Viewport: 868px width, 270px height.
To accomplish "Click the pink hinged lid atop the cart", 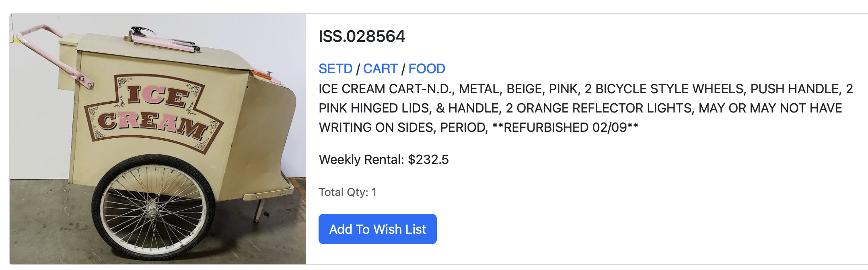I will [x=165, y=42].
